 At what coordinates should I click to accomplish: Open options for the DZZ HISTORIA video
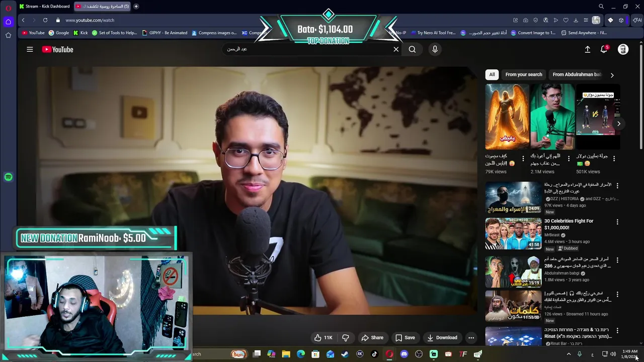[617, 186]
